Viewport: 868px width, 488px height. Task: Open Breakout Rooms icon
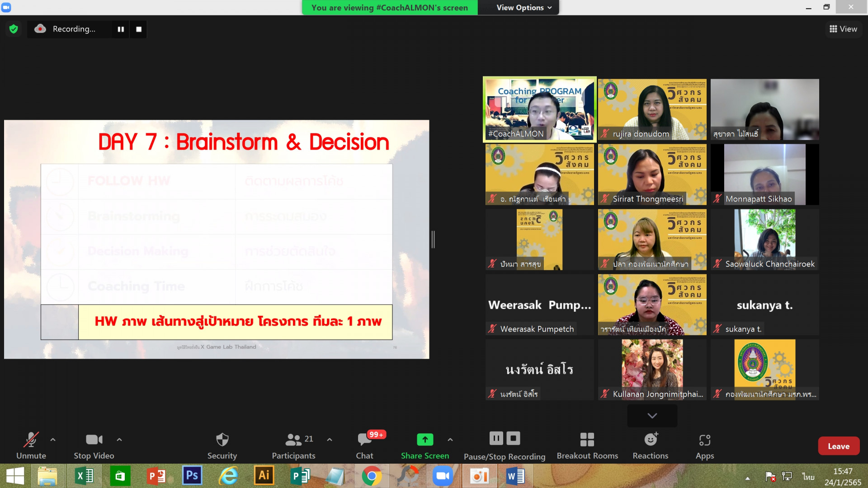pyautogui.click(x=587, y=439)
